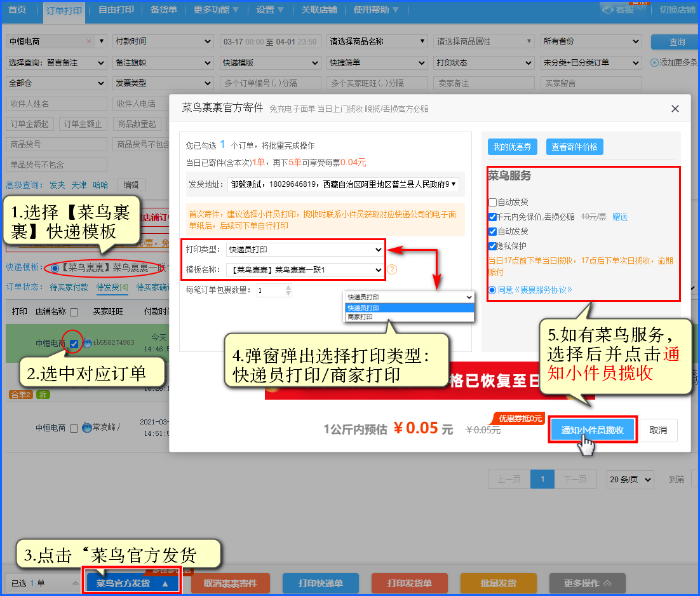Click the green 拆 tag
This screenshot has width=700, height=596.
(43, 395)
